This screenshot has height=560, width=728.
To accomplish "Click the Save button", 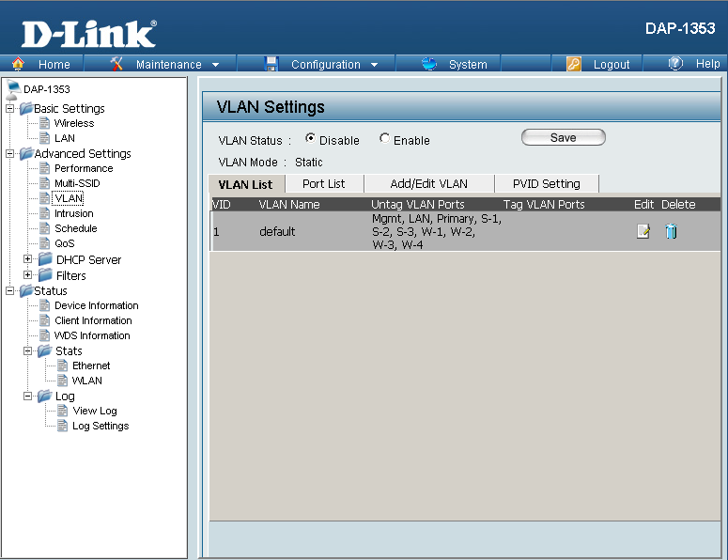I will [x=564, y=137].
